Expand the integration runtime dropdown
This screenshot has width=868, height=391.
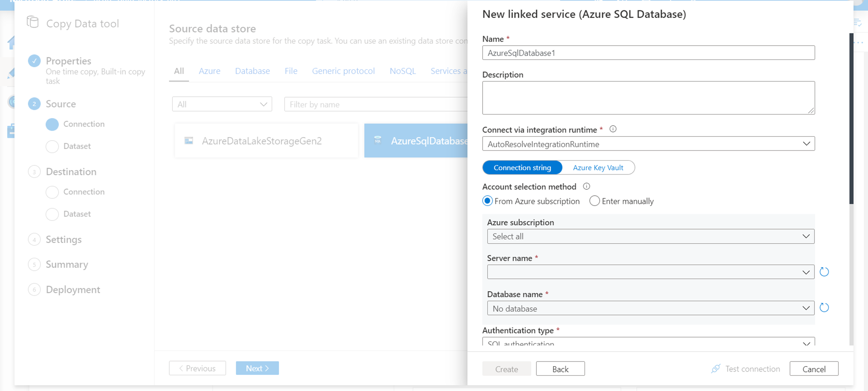806,144
